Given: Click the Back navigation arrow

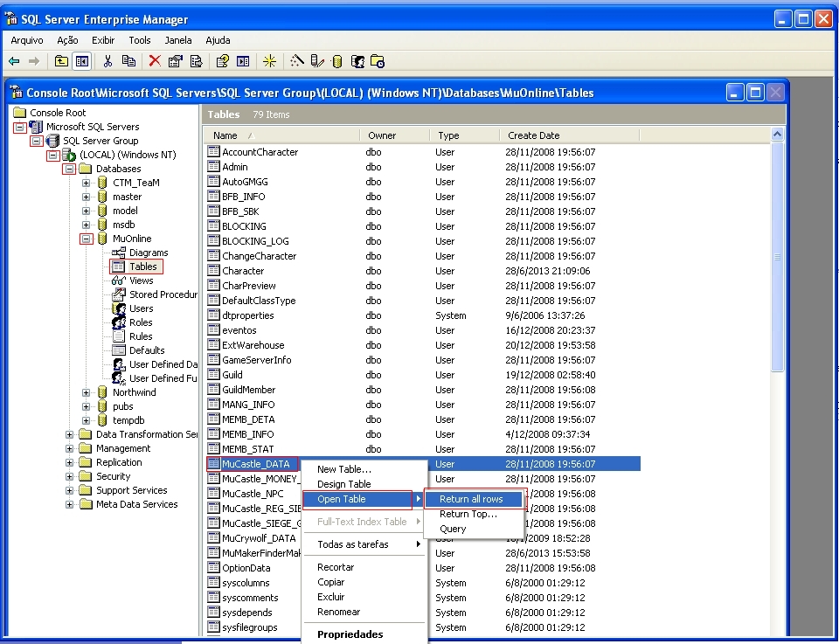Looking at the screenshot, I should (15, 61).
